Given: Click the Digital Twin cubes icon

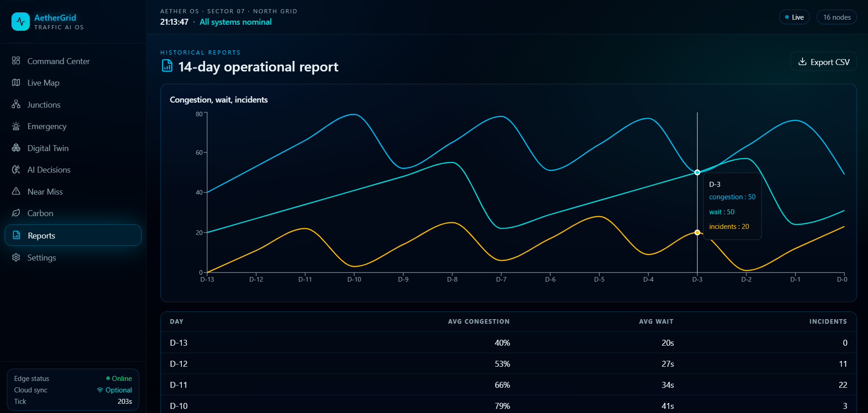Looking at the screenshot, I should coord(16,148).
